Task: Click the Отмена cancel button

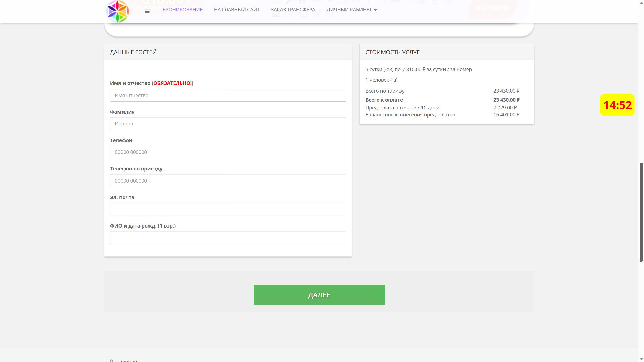Action: click(493, 8)
